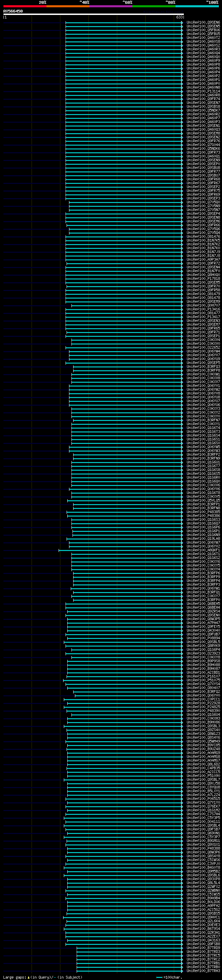This screenshot has height=980, width=222.
Task: Select the UniRef100_Q2WFX2 row label
Action: [x=203, y=886]
